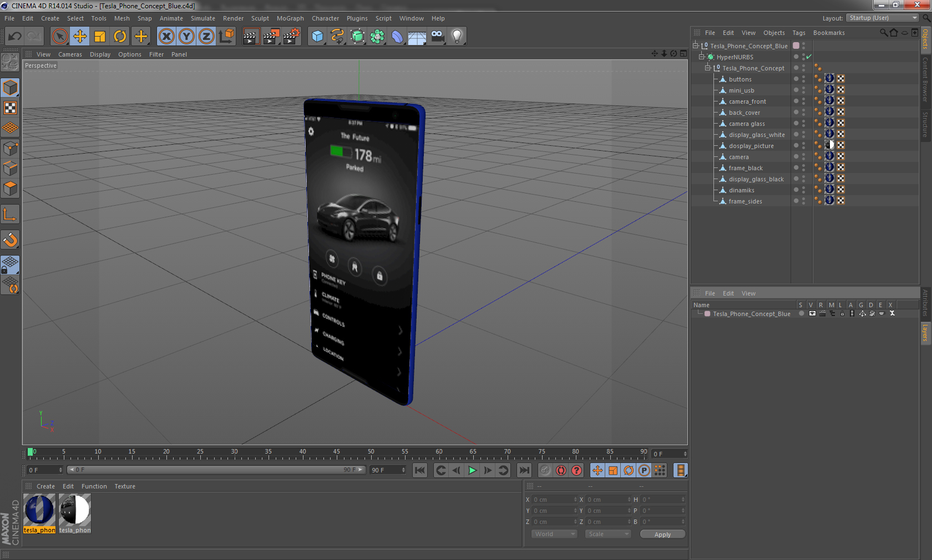Switch to Model mode in left palette
Viewport: 932px width, 560px height.
pyautogui.click(x=11, y=88)
